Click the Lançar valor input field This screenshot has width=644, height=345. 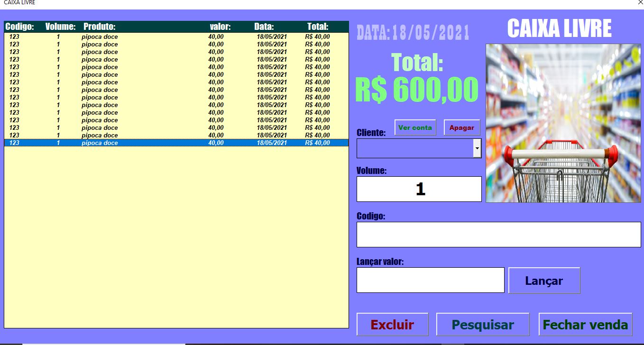click(x=430, y=280)
